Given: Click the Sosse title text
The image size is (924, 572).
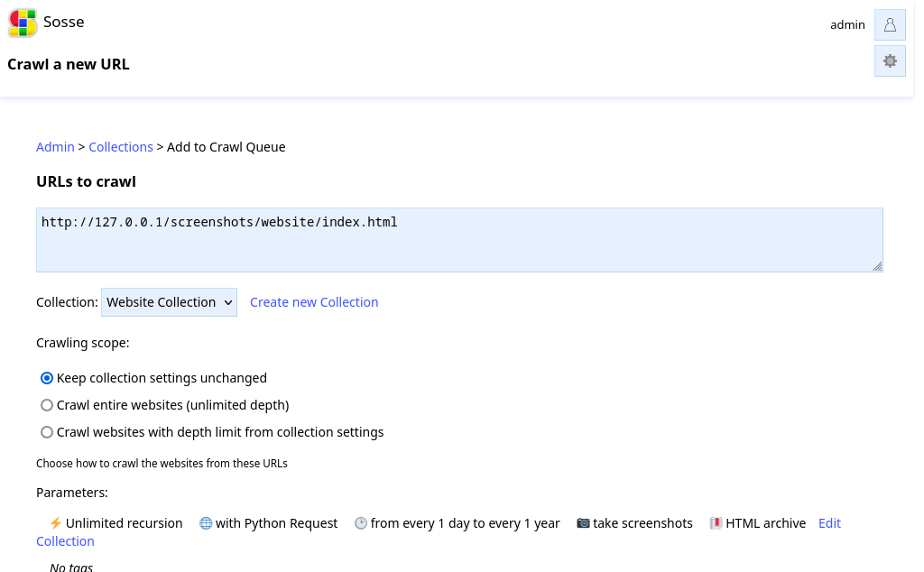Looking at the screenshot, I should [64, 23].
